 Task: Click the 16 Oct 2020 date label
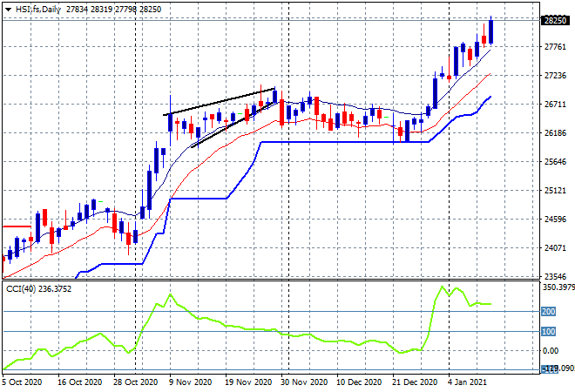(79, 382)
